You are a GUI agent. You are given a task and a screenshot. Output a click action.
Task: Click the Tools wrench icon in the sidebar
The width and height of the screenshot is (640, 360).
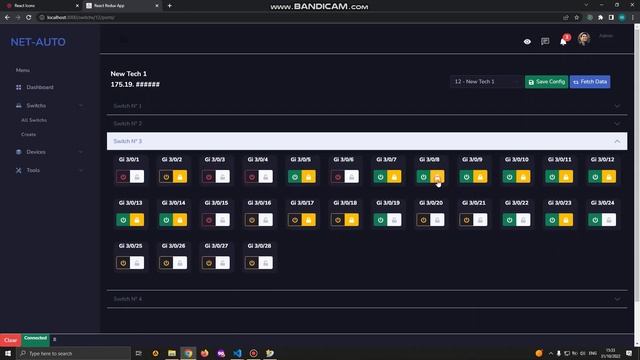tap(19, 170)
